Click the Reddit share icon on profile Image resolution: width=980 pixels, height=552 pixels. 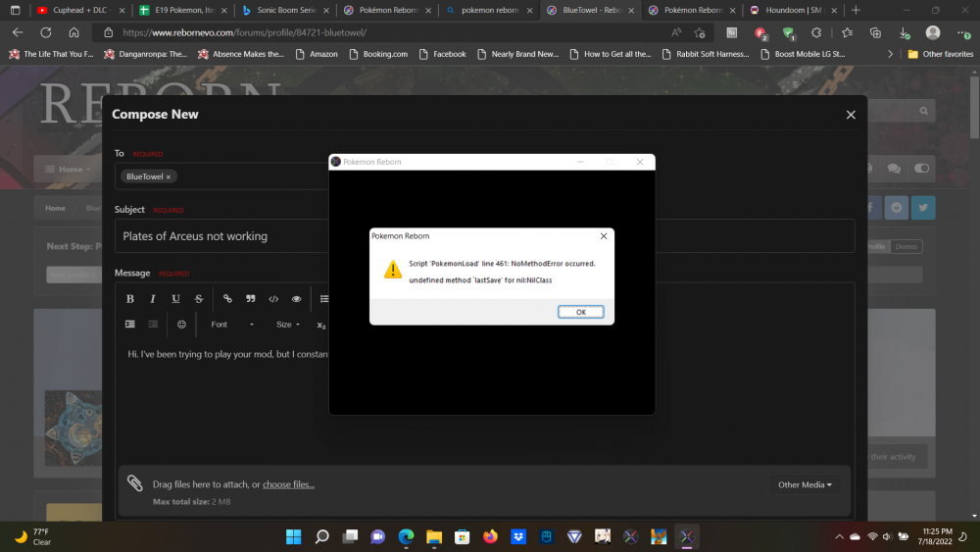click(897, 208)
